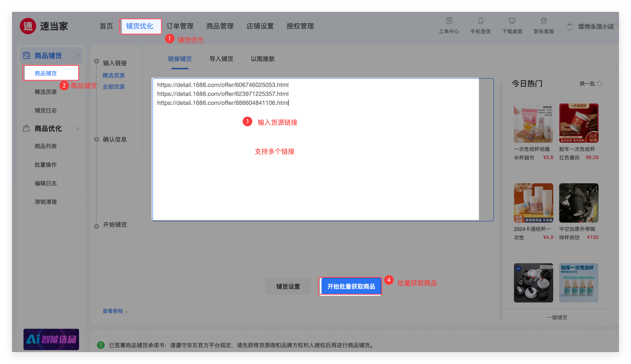The image size is (631, 364).
Task: Select the 确认信息 step marker
Action: [97, 139]
